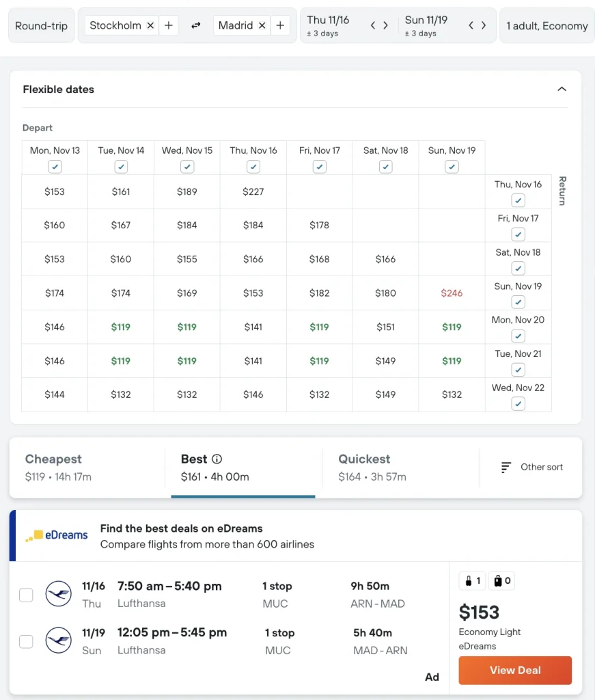The height and width of the screenshot is (700, 595).
Task: Remove Stockholm from origin field
Action: click(x=151, y=25)
